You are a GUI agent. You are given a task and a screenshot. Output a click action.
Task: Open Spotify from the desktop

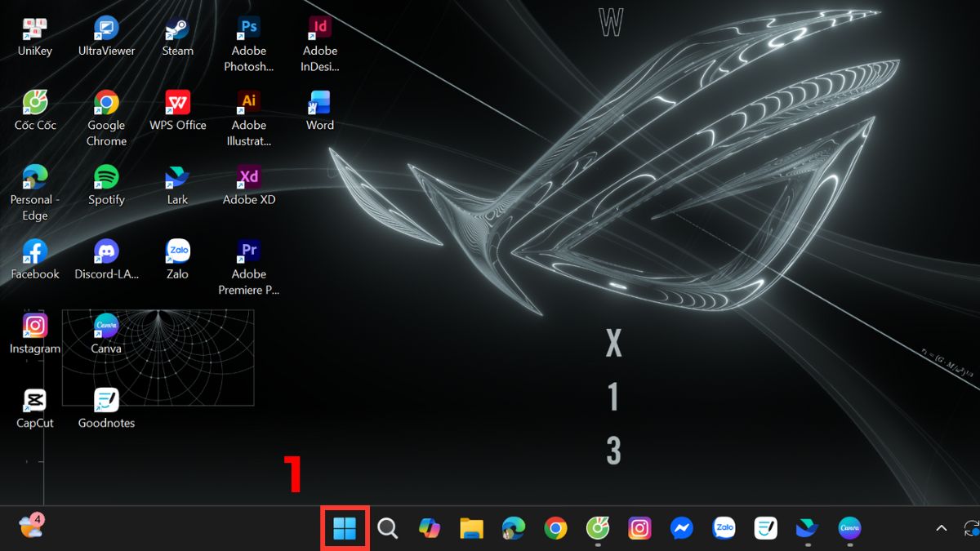(x=106, y=176)
